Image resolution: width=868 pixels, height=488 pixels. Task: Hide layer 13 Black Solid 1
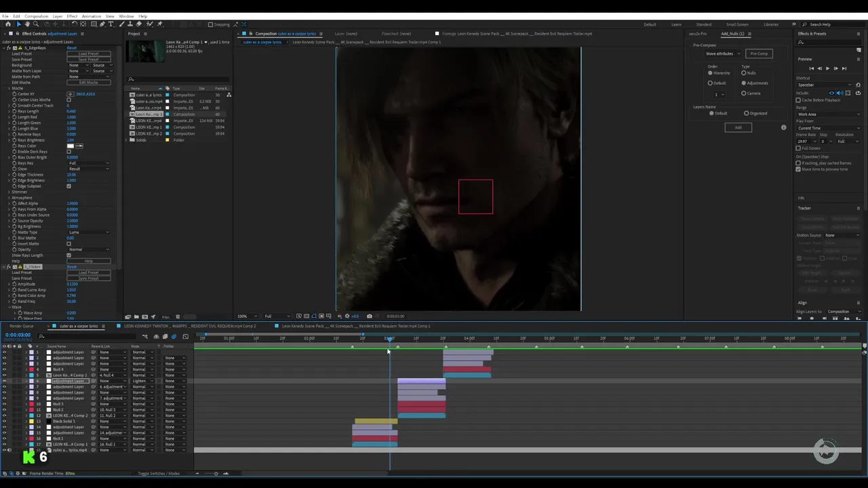tap(4, 421)
